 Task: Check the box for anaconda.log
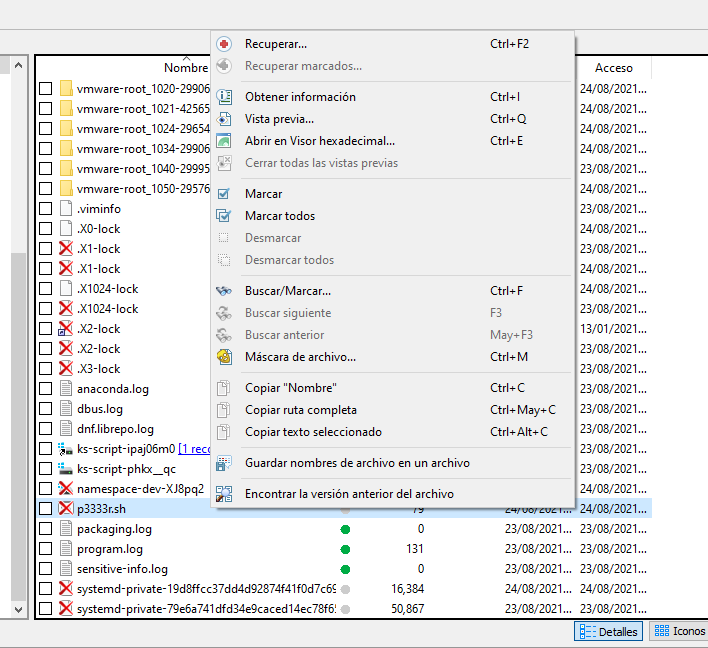[46, 389]
